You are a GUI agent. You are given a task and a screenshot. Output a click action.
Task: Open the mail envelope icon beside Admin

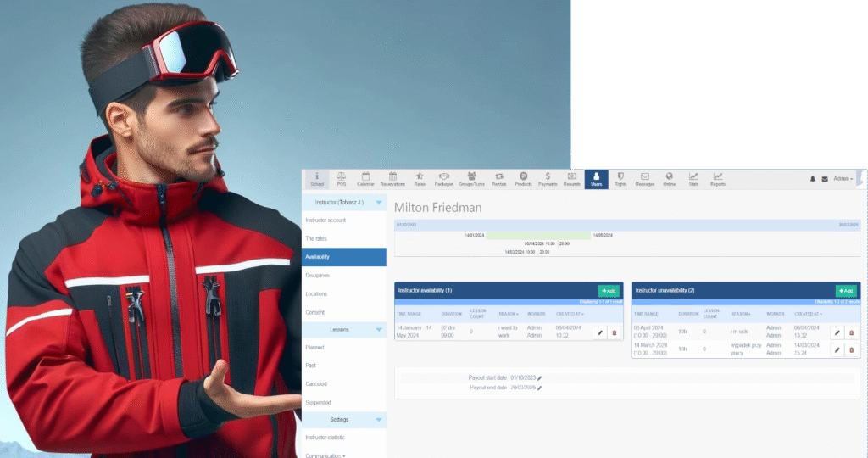824,179
